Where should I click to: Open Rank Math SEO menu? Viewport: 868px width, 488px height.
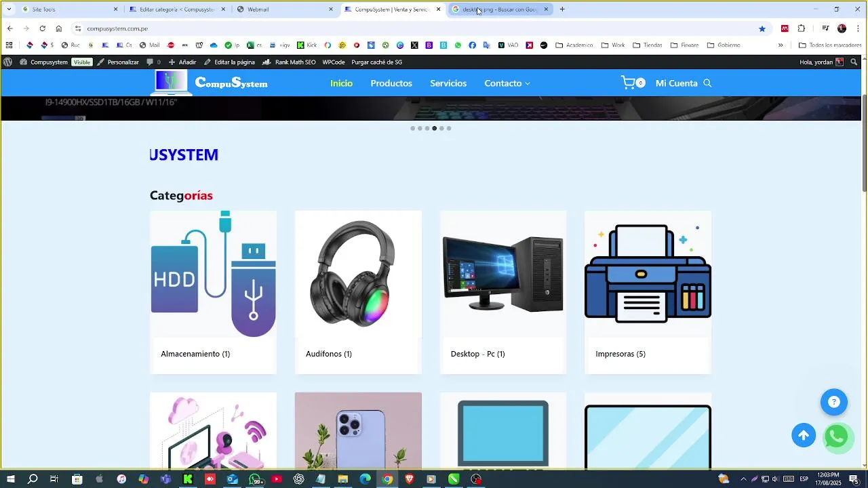[x=289, y=62]
